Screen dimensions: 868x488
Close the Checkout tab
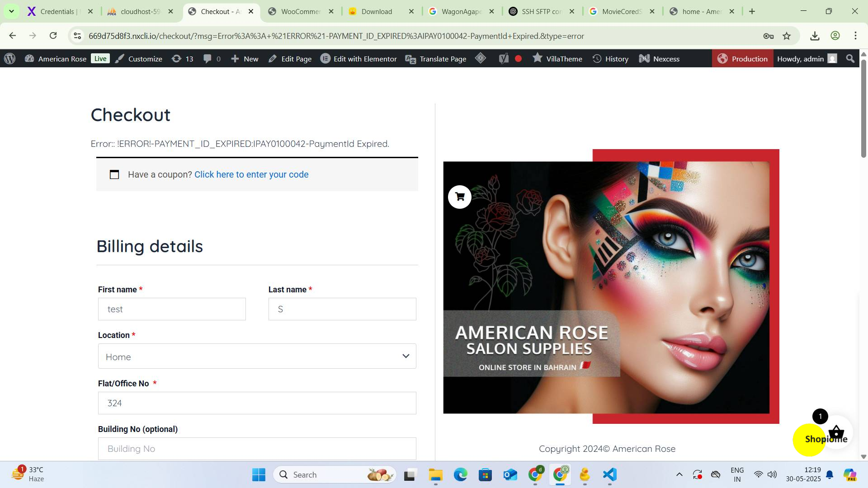251,11
